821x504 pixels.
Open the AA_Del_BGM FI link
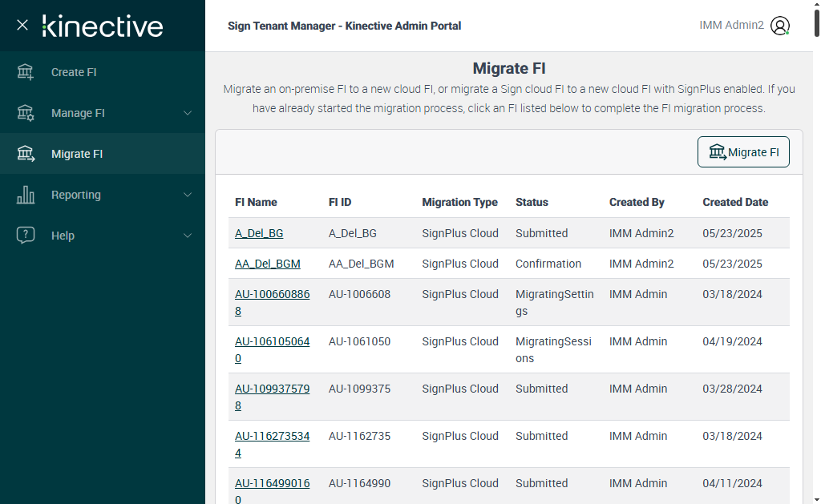point(268,264)
